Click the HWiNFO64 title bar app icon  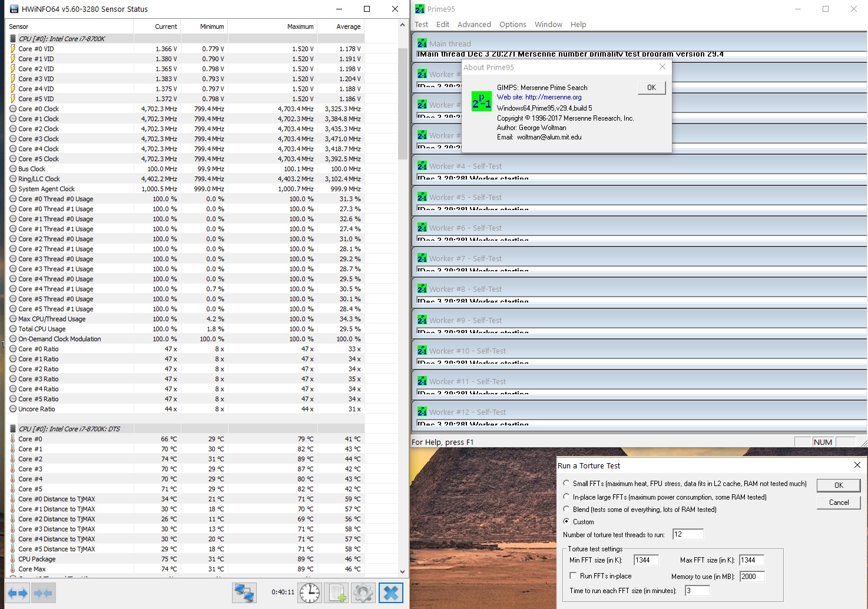[14, 9]
